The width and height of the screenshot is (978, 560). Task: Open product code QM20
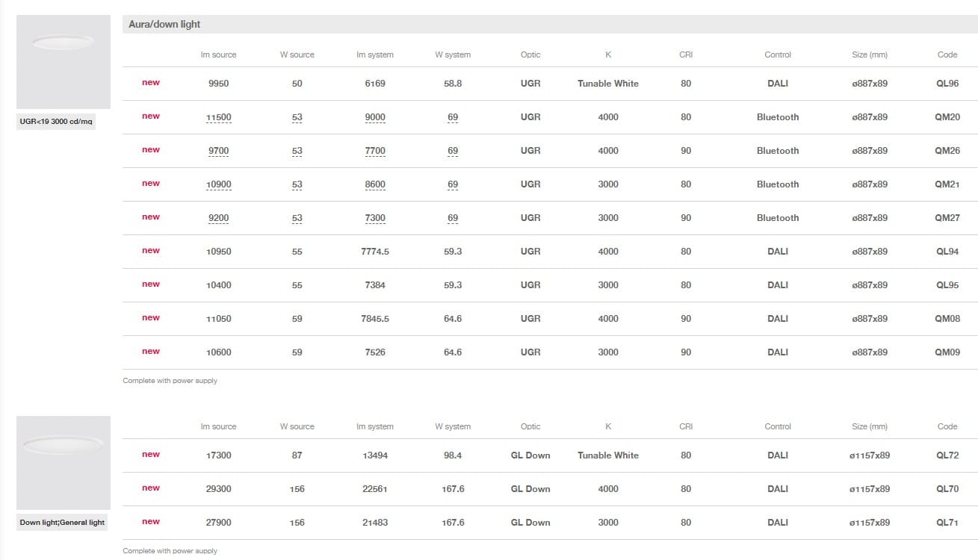coord(947,117)
